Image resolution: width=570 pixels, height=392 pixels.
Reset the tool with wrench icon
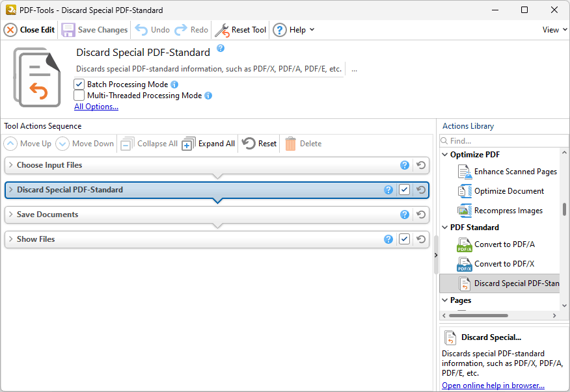point(241,30)
